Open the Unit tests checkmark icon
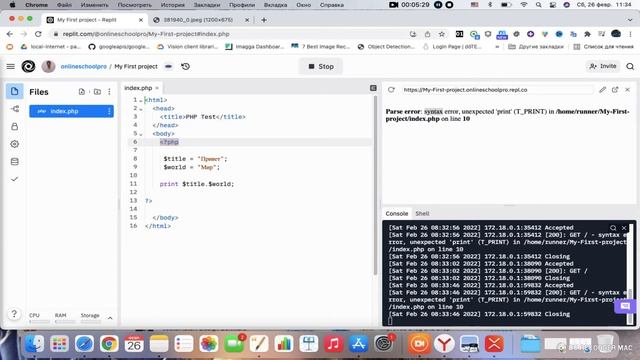This screenshot has height=360, width=640. pyautogui.click(x=15, y=179)
